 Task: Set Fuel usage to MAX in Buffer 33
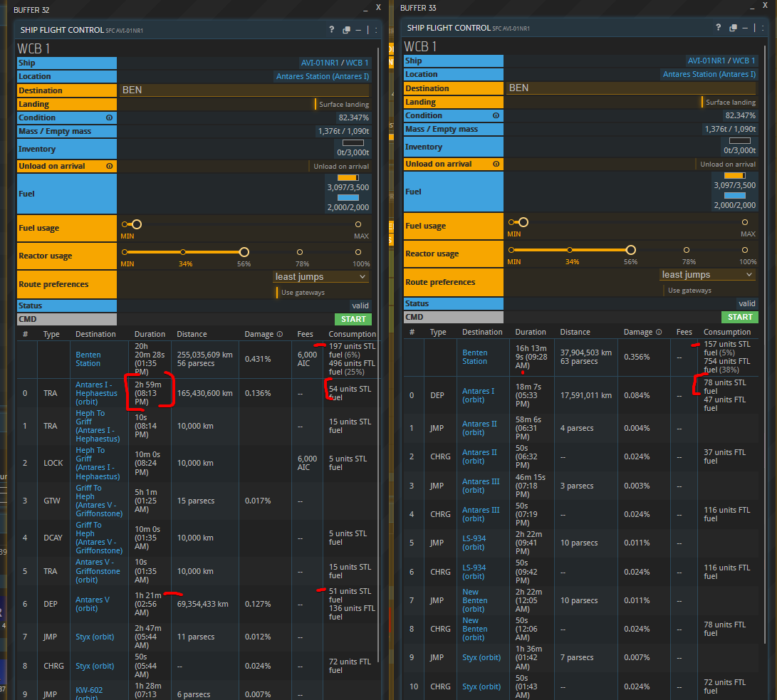pyautogui.click(x=745, y=222)
